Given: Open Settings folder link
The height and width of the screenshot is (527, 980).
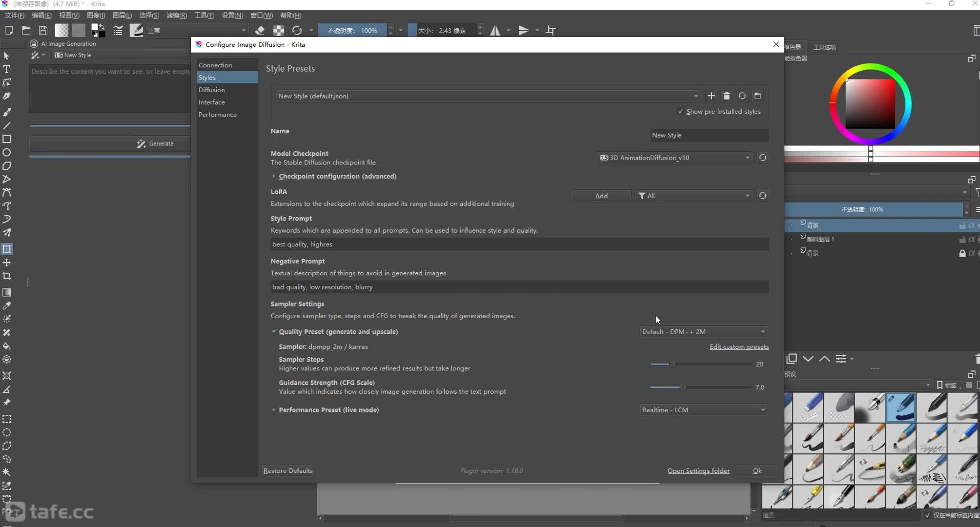Looking at the screenshot, I should pos(698,471).
